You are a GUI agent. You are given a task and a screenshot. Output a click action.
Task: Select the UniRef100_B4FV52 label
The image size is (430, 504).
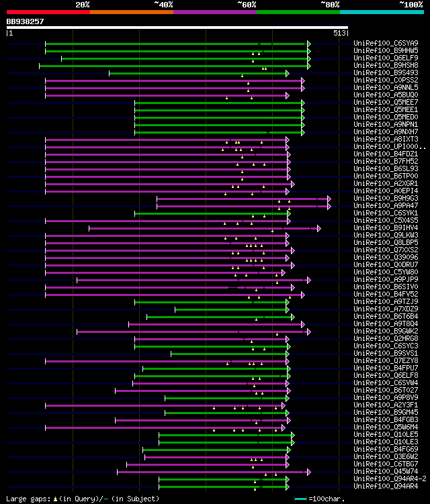[386, 295]
